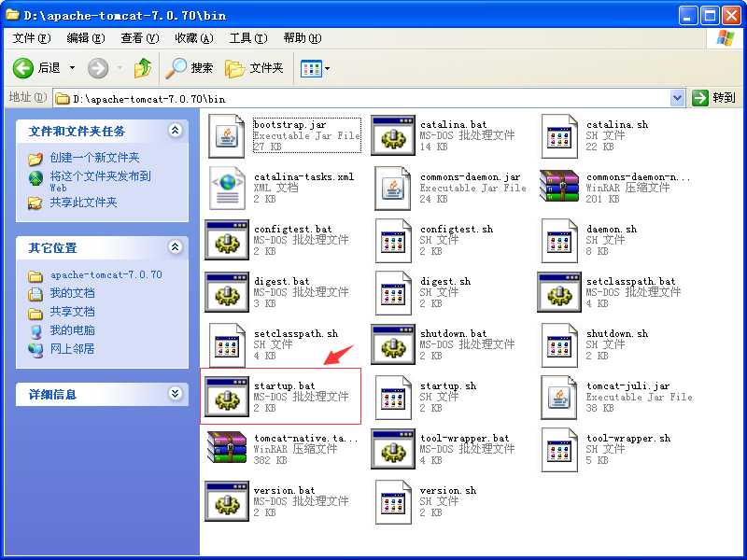The width and height of the screenshot is (747, 560).
Task: Click the startup.bat file name text
Action: tap(285, 385)
